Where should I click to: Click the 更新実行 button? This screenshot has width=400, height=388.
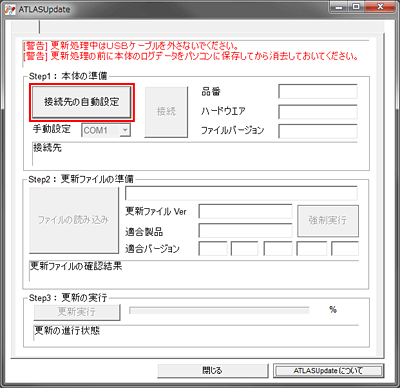point(77,312)
